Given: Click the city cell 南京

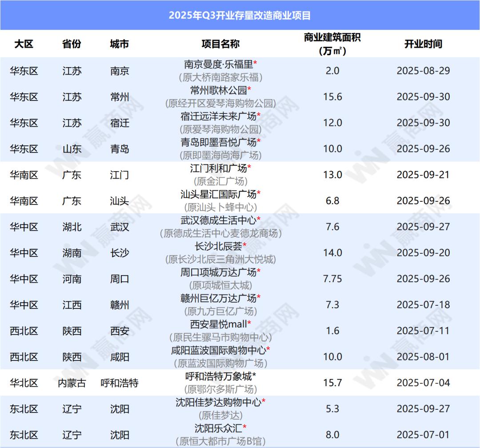Looking at the screenshot, I should click(120, 71).
